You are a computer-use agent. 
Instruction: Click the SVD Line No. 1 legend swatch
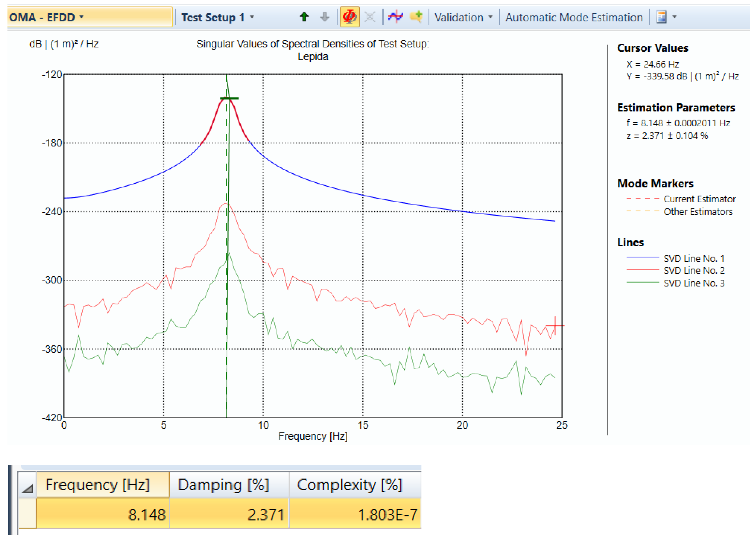[x=642, y=258]
